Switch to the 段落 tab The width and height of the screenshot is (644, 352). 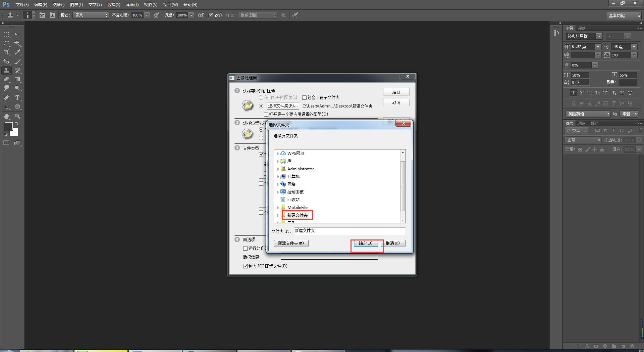click(x=582, y=28)
